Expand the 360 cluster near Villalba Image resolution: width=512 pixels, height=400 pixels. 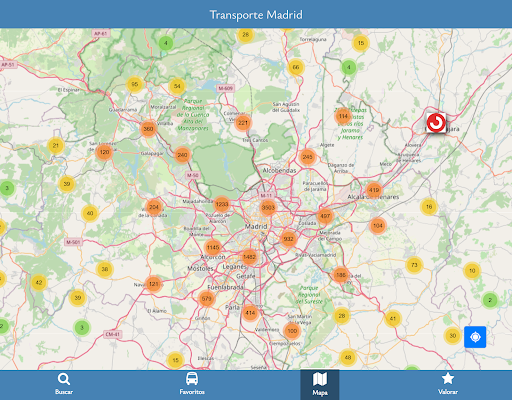148,129
